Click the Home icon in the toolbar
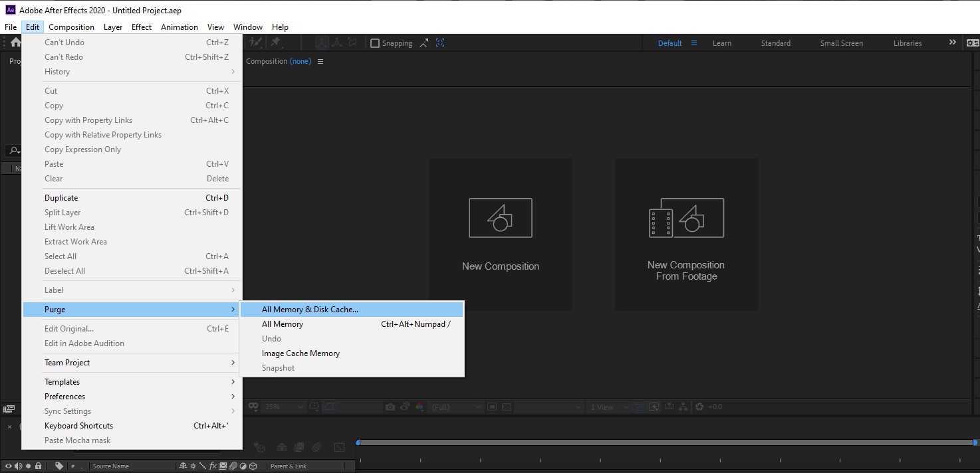The image size is (980, 473). tap(15, 43)
